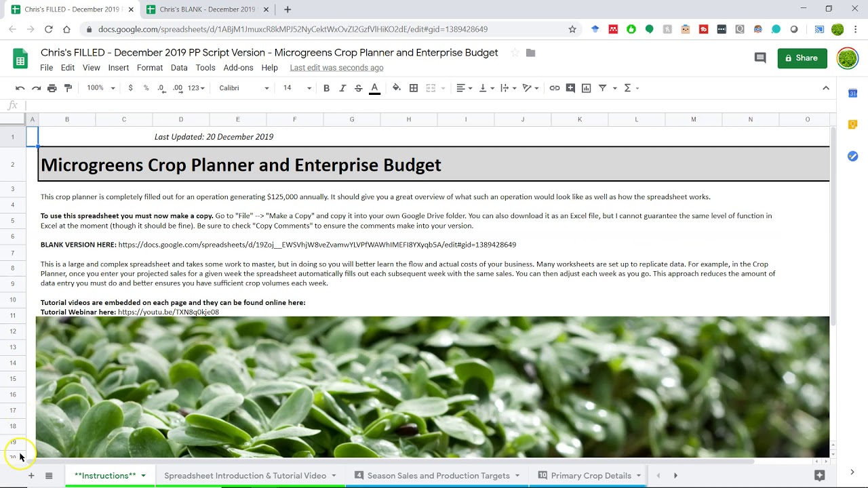Open the Calibri font dropdown
The height and width of the screenshot is (488, 868).
pyautogui.click(x=244, y=88)
